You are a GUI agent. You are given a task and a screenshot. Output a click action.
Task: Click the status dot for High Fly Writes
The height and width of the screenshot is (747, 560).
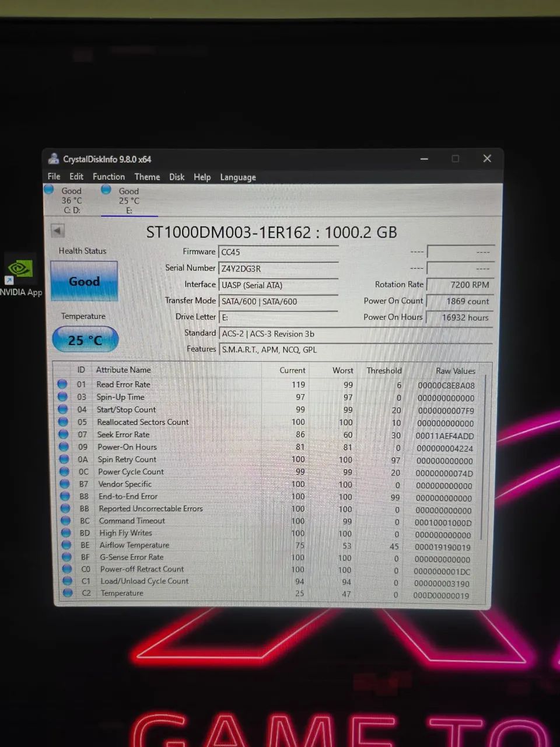(x=66, y=533)
